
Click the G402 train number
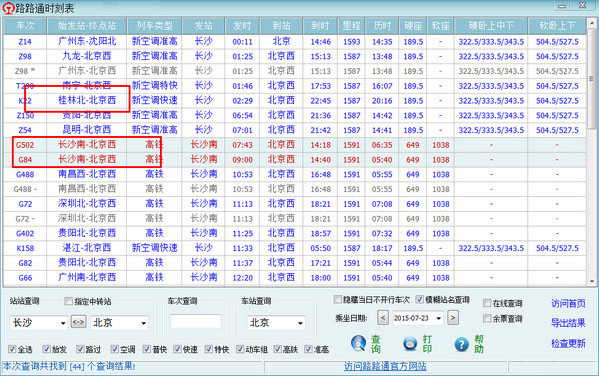click(x=25, y=233)
